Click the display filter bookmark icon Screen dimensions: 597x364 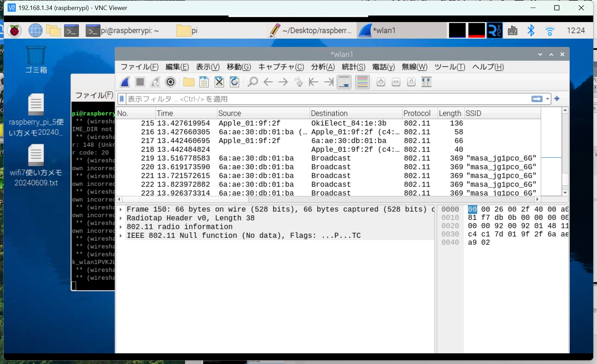(122, 99)
